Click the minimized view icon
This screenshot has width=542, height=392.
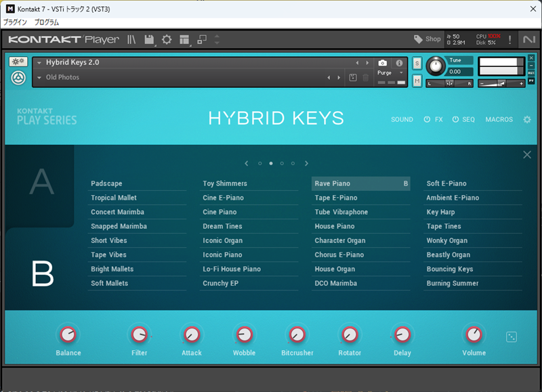(202, 39)
